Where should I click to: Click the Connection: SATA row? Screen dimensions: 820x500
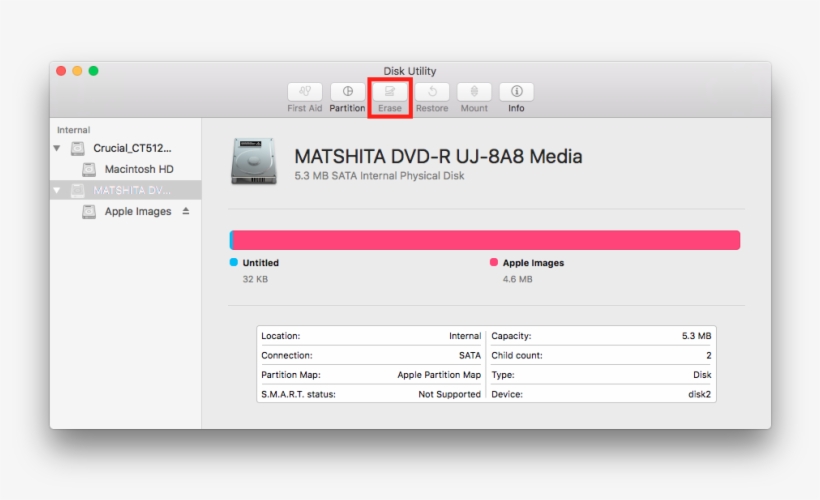click(371, 355)
